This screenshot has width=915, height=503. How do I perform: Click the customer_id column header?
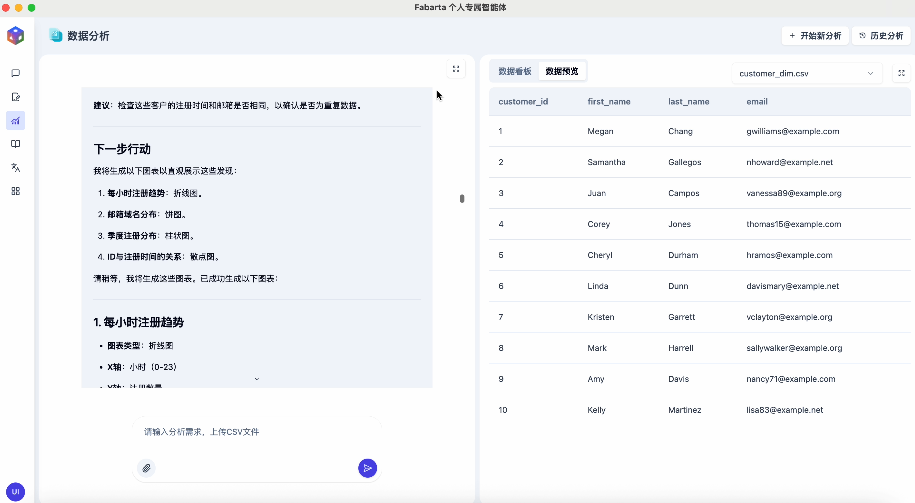coord(523,102)
